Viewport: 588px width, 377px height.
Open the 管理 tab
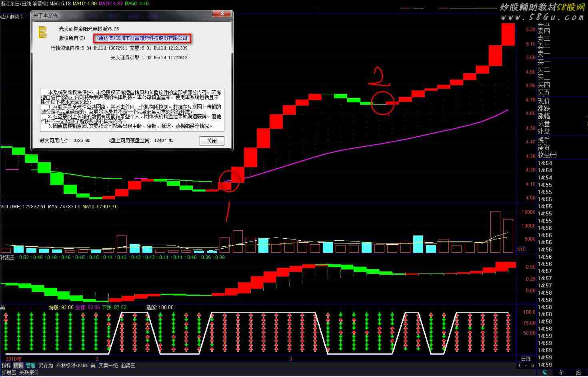click(31, 365)
